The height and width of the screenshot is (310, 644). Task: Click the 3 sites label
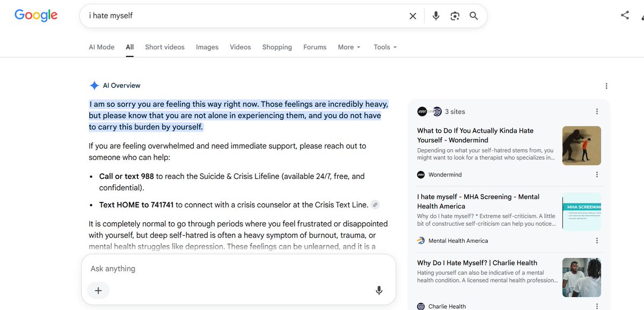point(455,112)
